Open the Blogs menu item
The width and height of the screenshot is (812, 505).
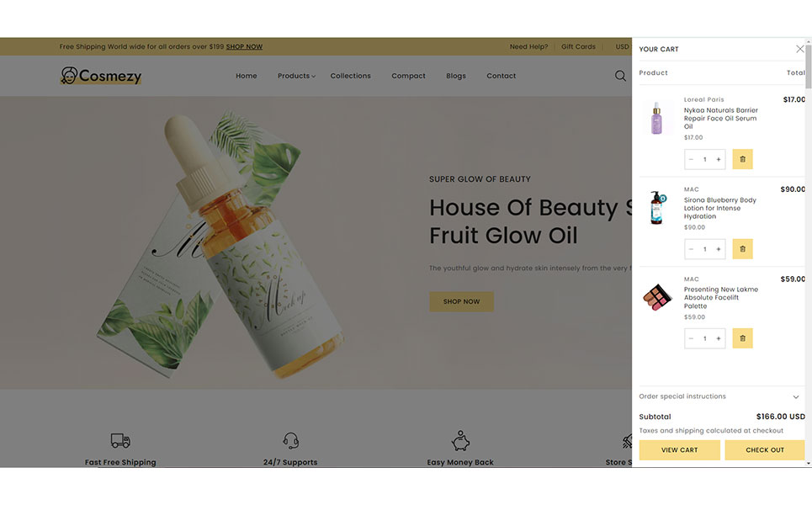(456, 76)
